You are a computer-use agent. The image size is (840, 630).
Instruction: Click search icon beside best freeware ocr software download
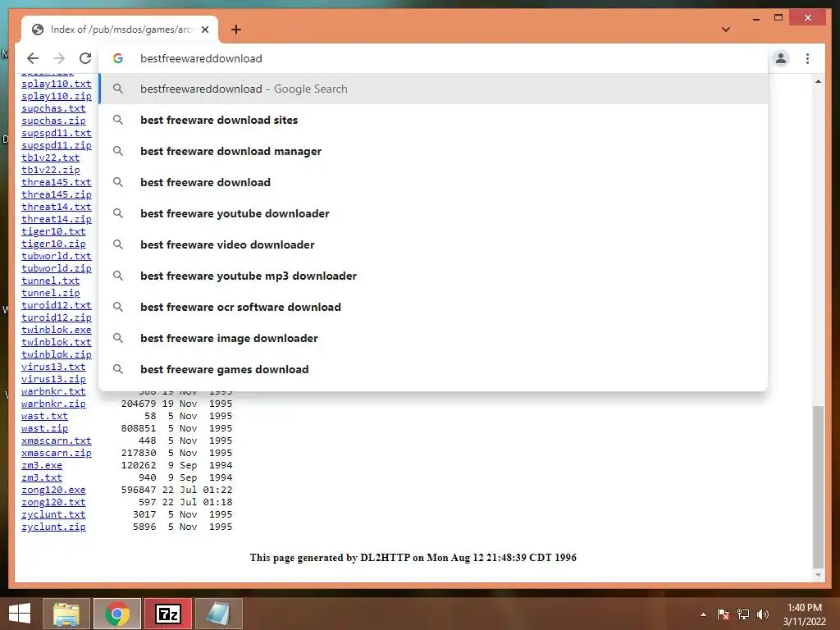(118, 307)
